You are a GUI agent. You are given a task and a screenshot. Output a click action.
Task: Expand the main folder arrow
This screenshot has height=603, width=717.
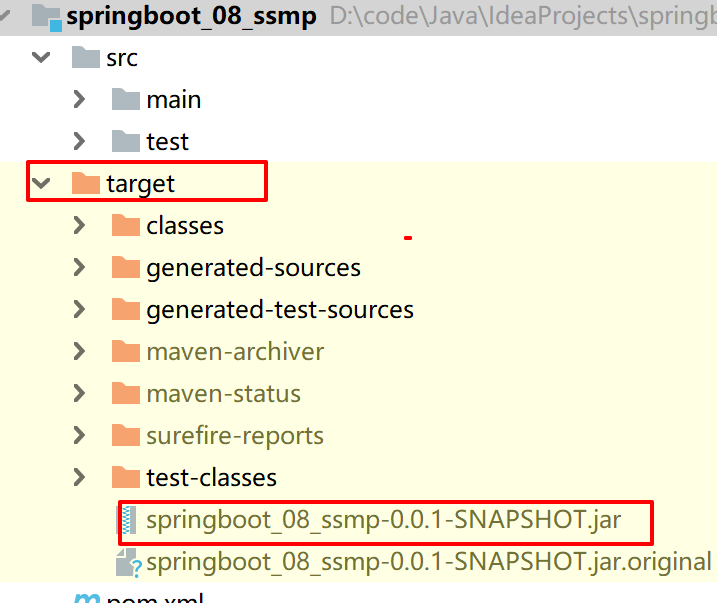pos(80,100)
